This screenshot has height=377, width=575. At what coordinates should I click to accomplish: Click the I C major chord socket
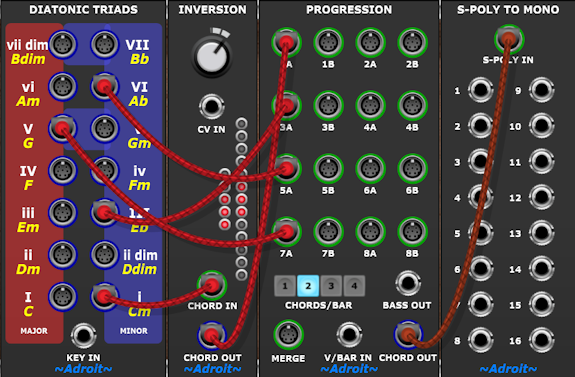point(63,297)
